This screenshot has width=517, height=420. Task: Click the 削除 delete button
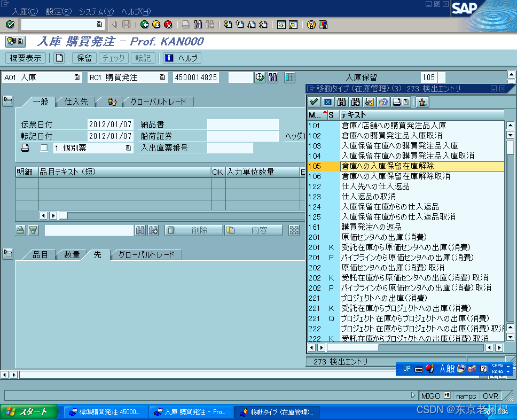coord(194,230)
